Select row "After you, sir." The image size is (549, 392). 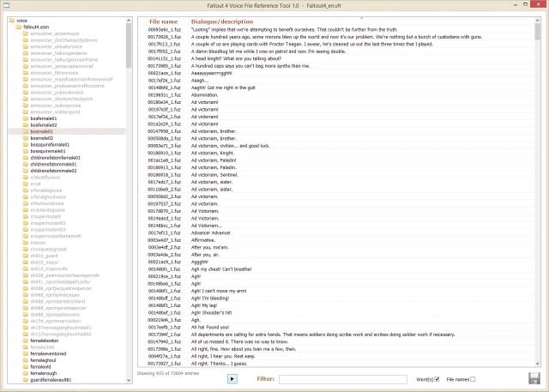click(x=336, y=255)
